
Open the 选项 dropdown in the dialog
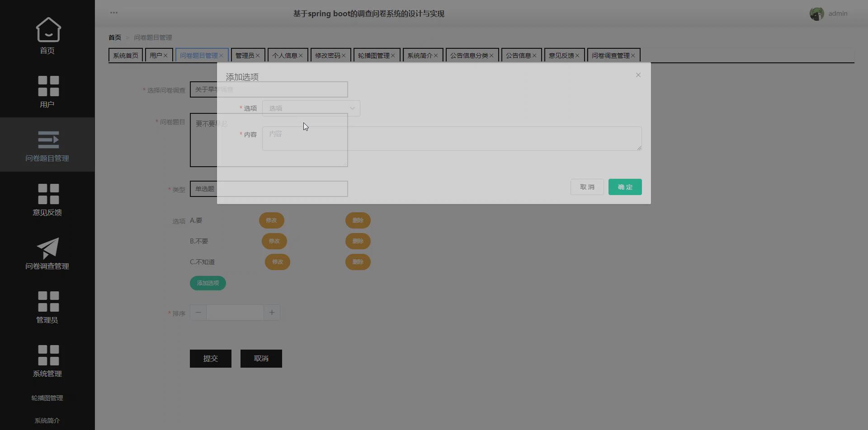point(311,108)
